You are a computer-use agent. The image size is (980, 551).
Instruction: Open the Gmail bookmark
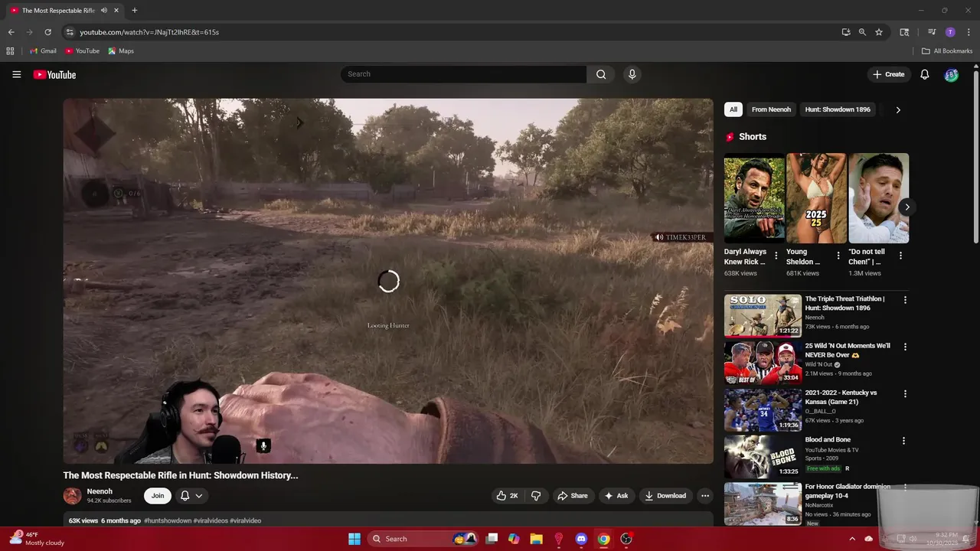click(43, 51)
